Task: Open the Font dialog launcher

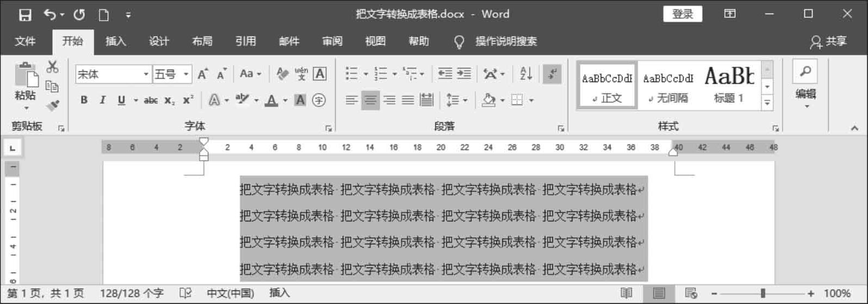Action: [329, 128]
